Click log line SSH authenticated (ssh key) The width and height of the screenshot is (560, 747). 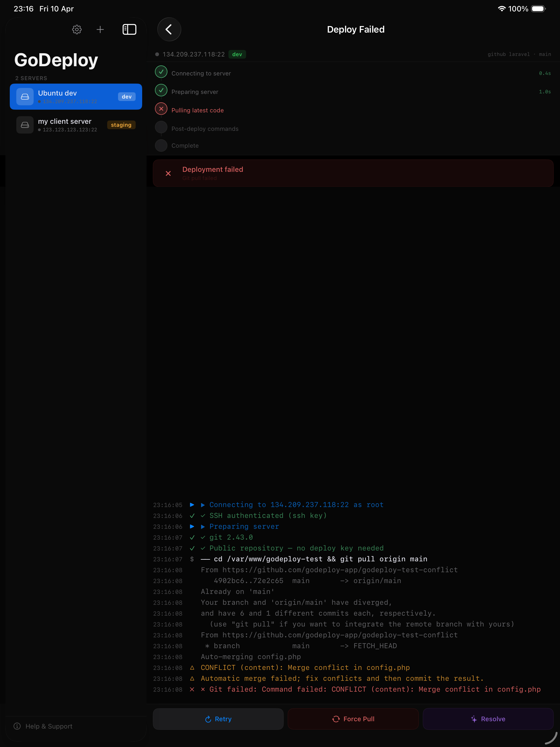264,516
